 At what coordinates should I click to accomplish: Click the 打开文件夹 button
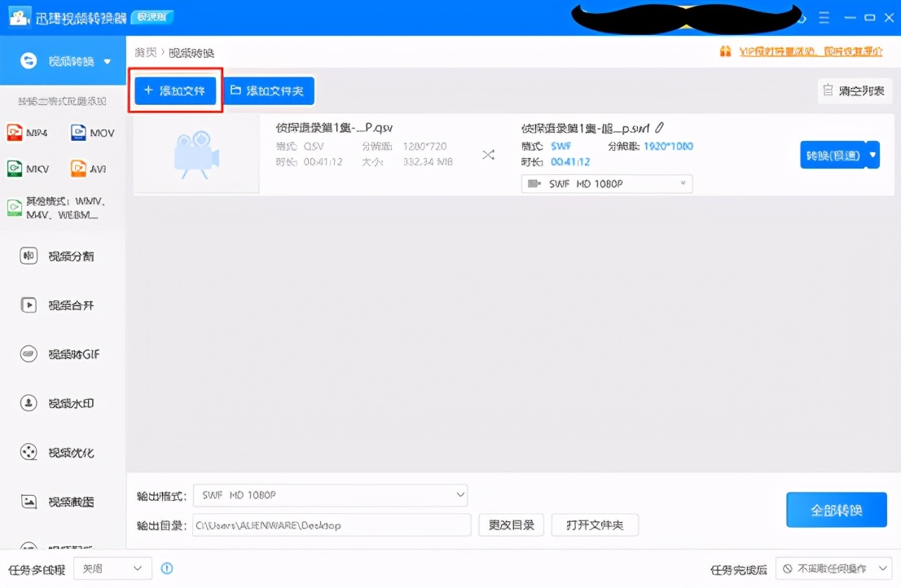click(x=595, y=524)
